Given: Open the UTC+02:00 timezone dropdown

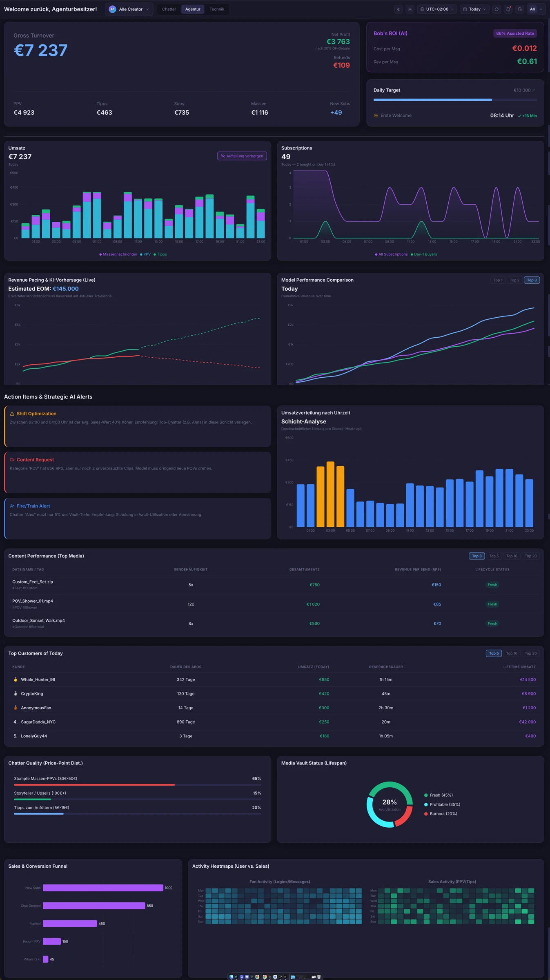Looking at the screenshot, I should 437,9.
